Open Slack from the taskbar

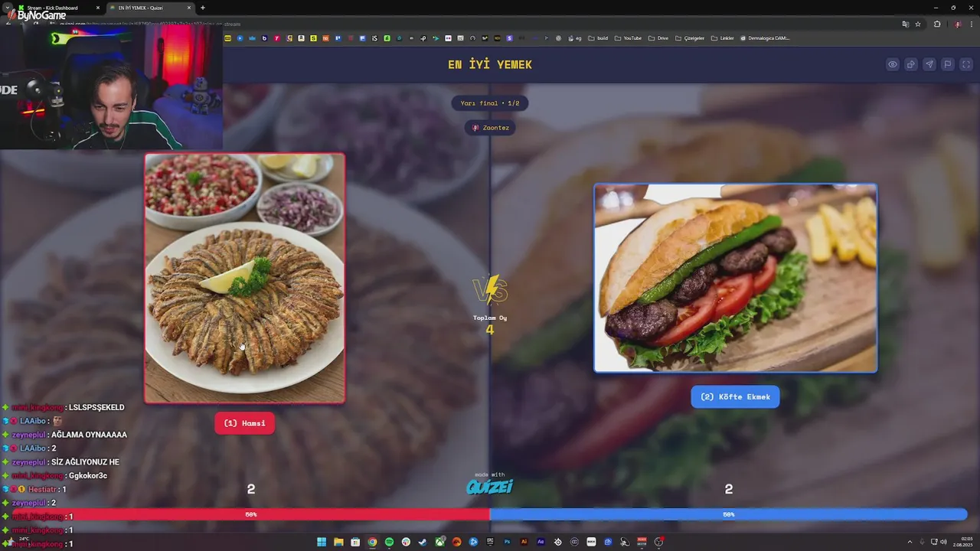coord(406,542)
